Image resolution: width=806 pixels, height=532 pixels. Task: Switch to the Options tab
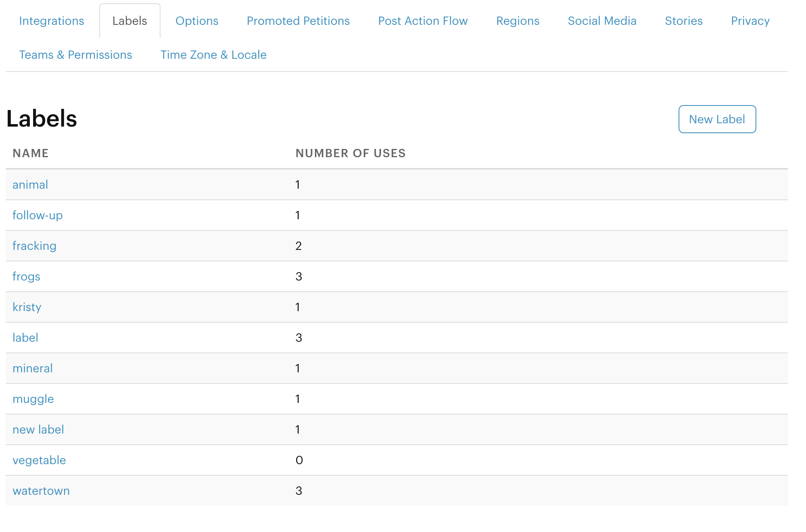click(197, 21)
